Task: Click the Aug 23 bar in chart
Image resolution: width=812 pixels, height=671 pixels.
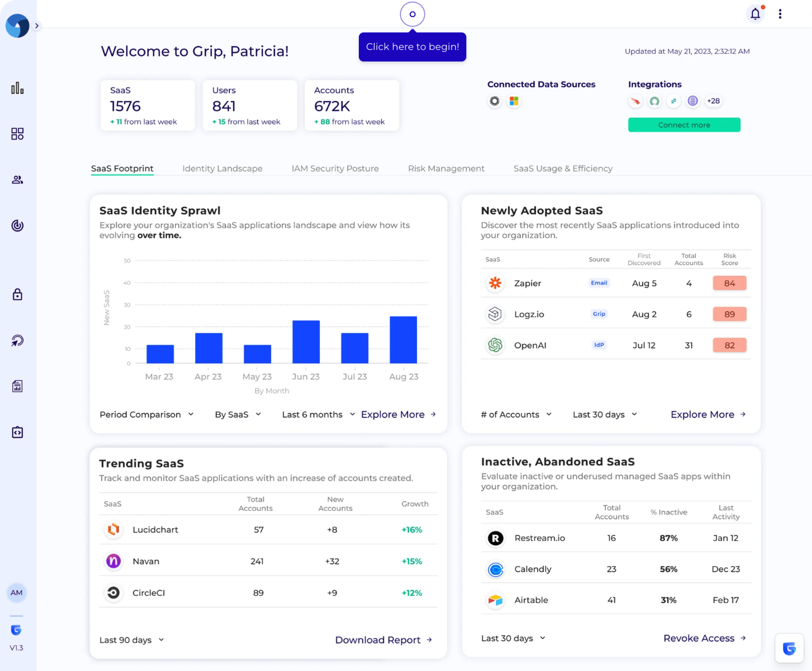Action: click(x=403, y=340)
